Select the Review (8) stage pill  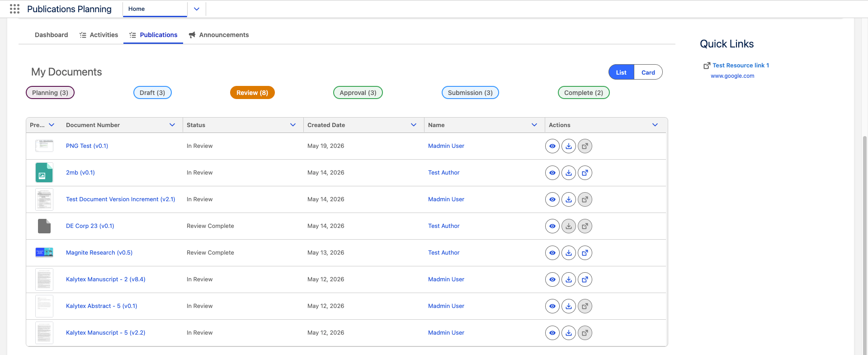[252, 93]
